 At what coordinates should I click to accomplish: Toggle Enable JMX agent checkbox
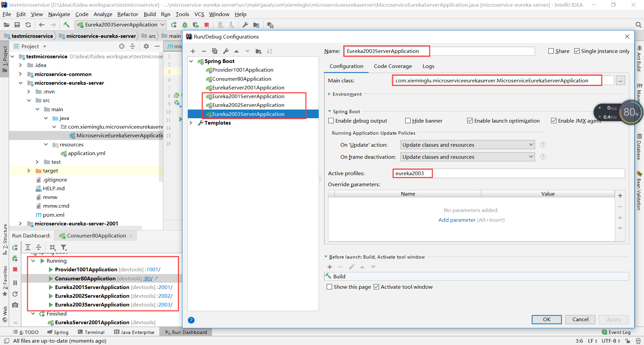tap(554, 121)
